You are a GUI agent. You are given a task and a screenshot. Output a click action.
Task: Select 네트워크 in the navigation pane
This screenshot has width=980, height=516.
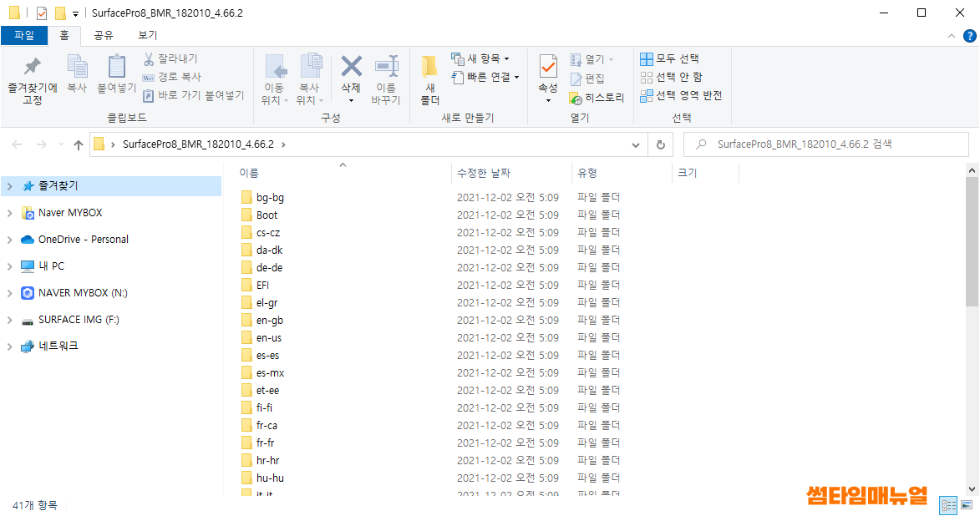[58, 346]
